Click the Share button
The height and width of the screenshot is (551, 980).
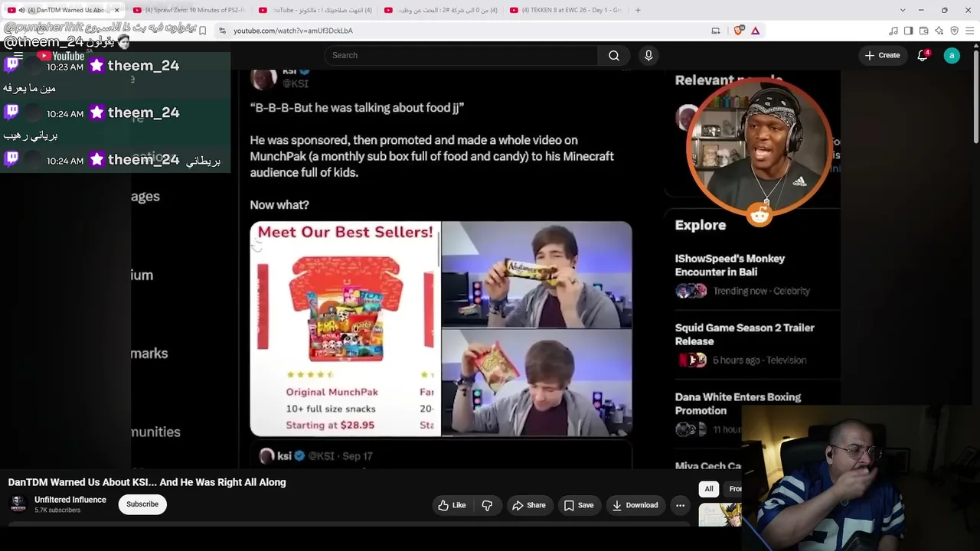point(529,505)
